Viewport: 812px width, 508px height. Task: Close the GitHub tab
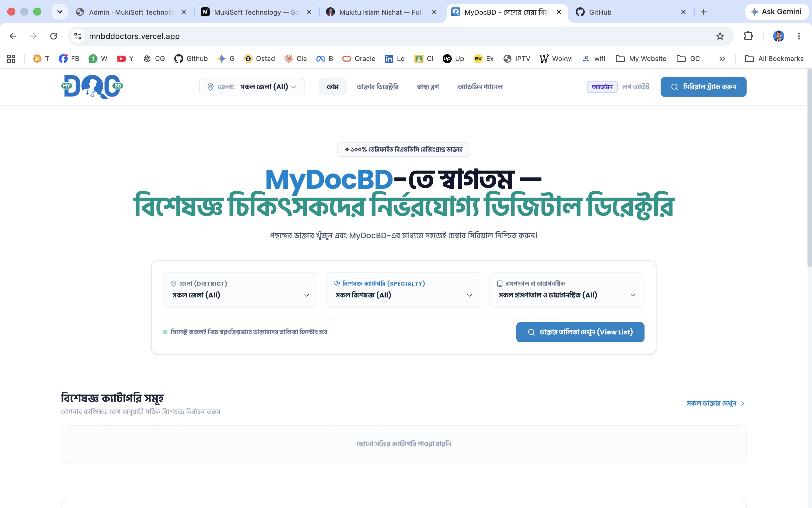pos(683,12)
